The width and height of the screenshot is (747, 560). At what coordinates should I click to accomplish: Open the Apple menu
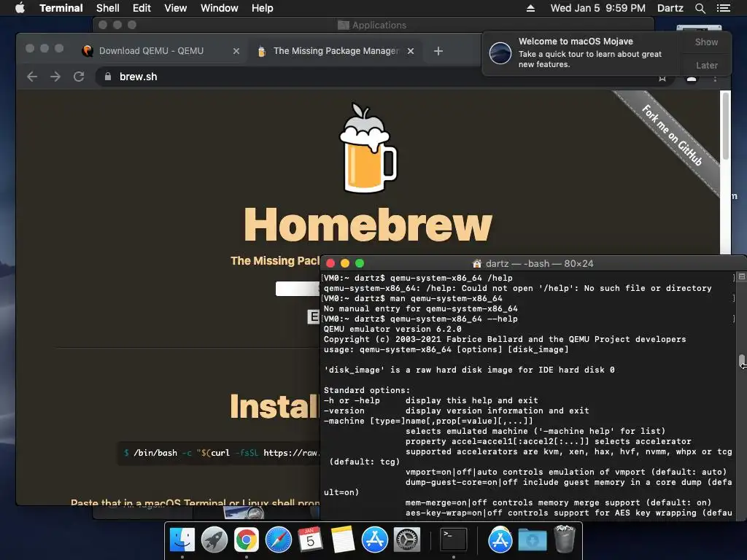20,8
